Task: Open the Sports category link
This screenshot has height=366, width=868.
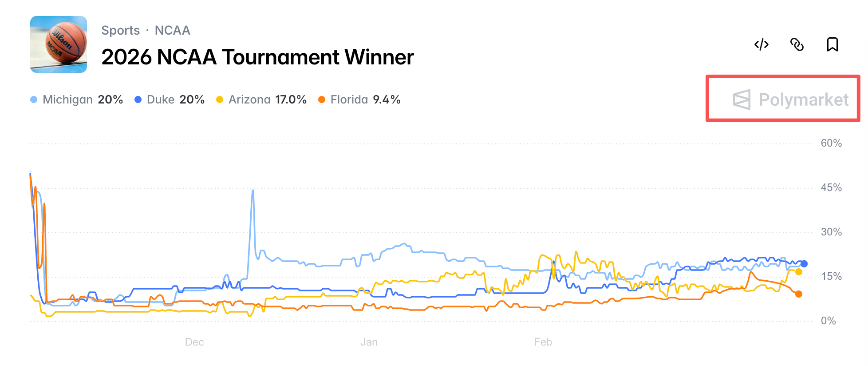Action: (120, 30)
